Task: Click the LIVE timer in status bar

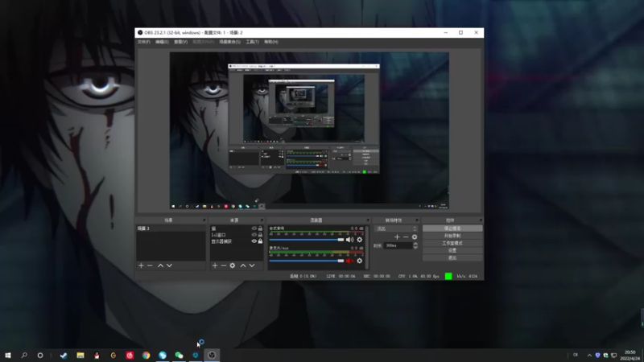Action: 341,276
